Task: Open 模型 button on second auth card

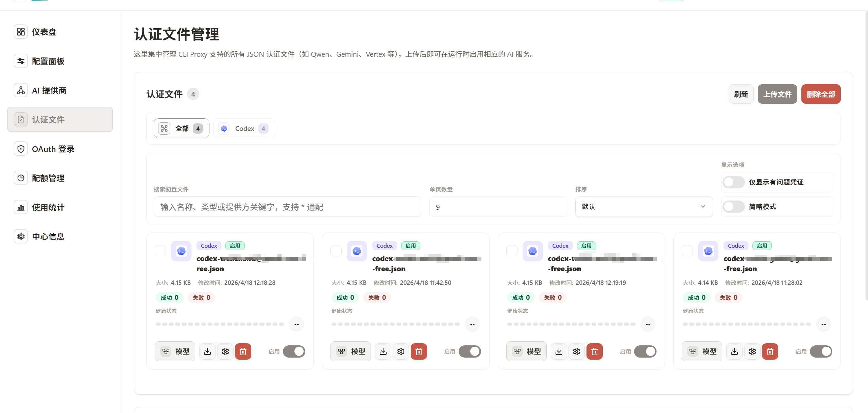Action: [351, 351]
